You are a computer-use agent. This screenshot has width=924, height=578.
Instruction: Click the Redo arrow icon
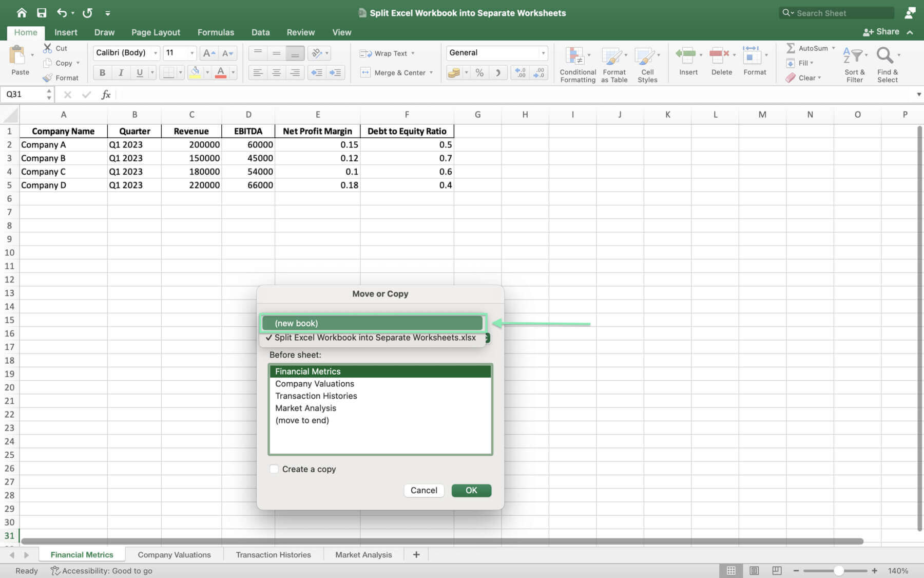tap(87, 13)
